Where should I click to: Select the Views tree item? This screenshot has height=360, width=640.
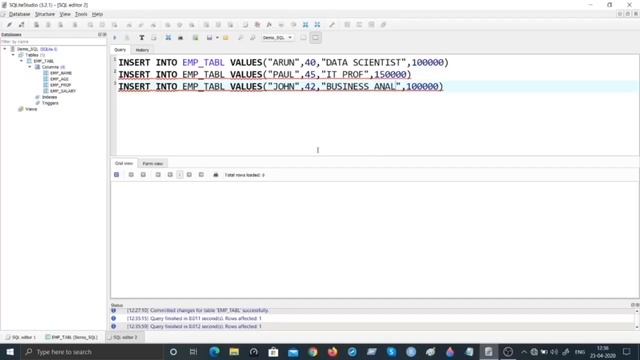(x=31, y=109)
